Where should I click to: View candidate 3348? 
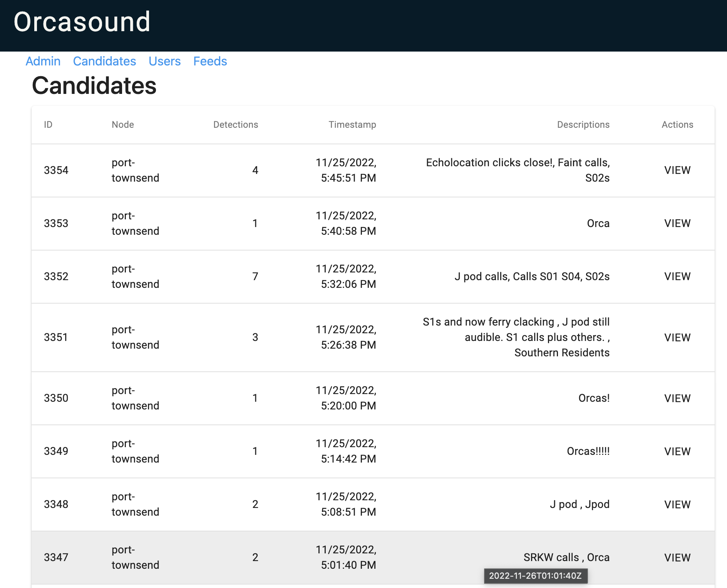pyautogui.click(x=677, y=504)
